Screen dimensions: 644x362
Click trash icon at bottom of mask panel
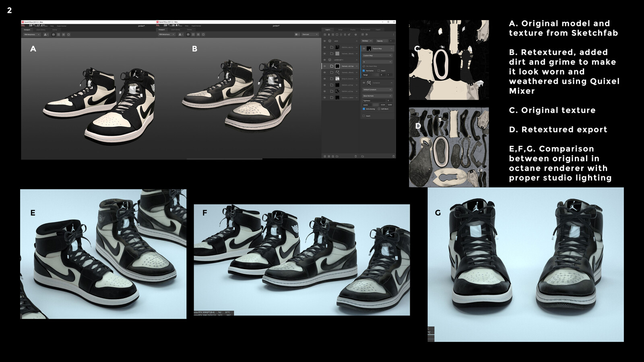pos(394,156)
